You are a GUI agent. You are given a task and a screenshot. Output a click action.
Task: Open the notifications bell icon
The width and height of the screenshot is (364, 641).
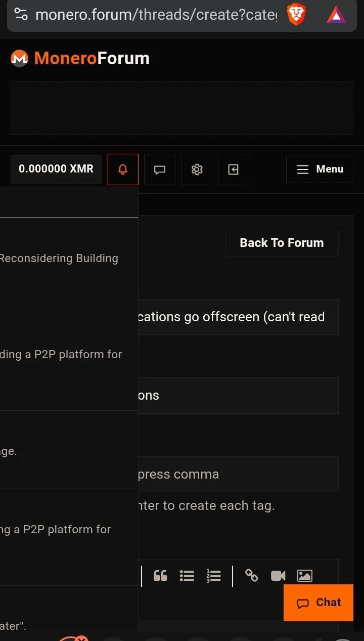click(x=123, y=169)
